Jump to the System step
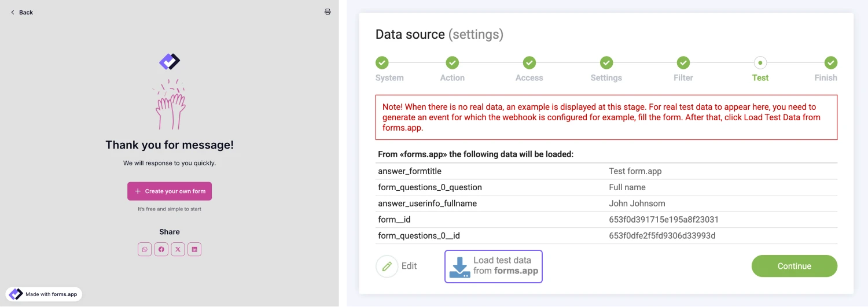 click(382, 63)
